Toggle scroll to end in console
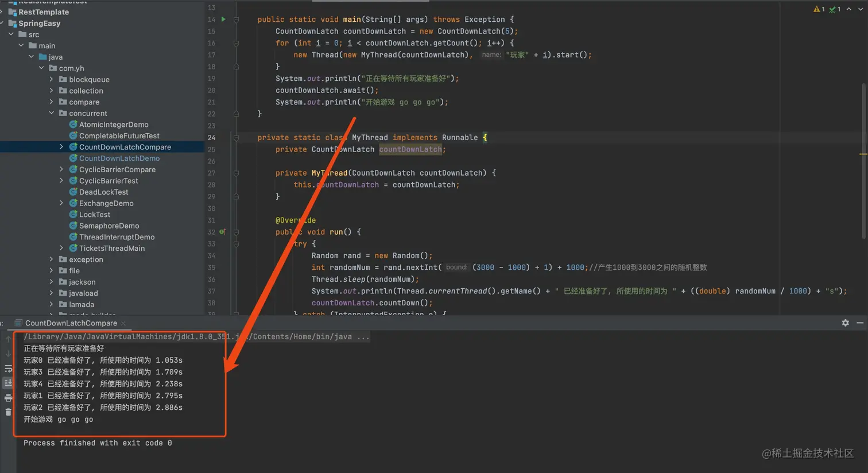 pyautogui.click(x=8, y=383)
